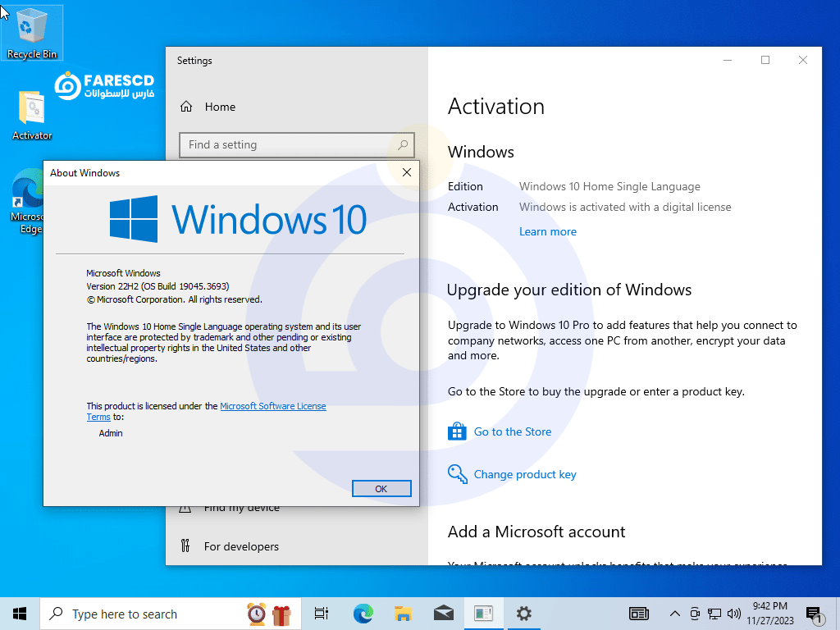Open File Explorer from taskbar

tap(403, 614)
